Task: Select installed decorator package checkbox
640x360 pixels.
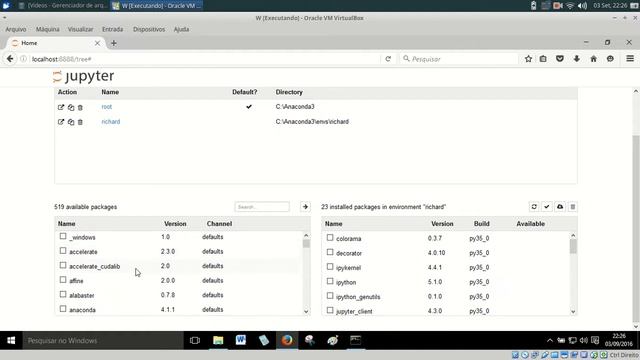Action: coord(330,252)
